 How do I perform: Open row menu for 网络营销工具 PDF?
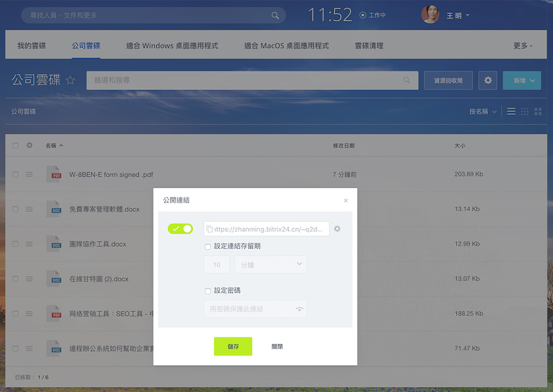click(x=29, y=314)
